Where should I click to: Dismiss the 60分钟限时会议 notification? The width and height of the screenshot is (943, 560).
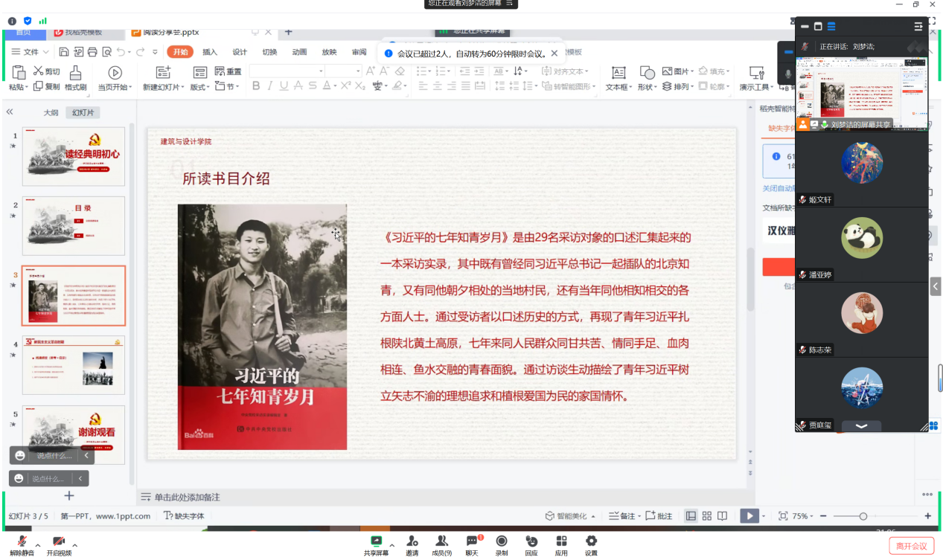click(554, 54)
